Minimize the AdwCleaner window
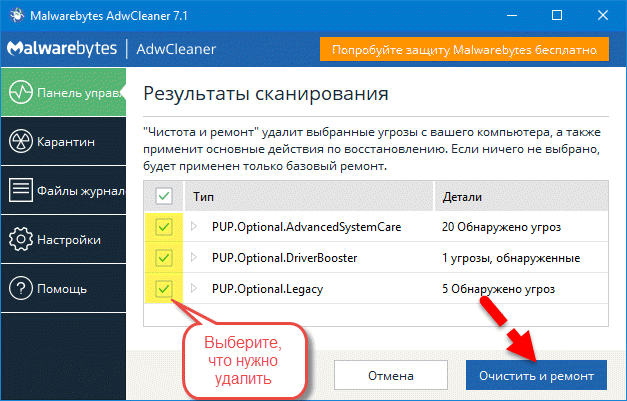The image size is (627, 401). coord(512,15)
